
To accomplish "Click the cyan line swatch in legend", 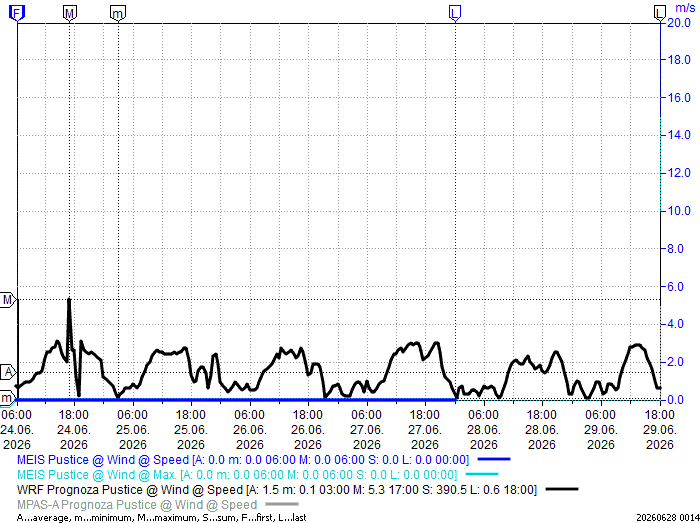I will (x=482, y=474).
